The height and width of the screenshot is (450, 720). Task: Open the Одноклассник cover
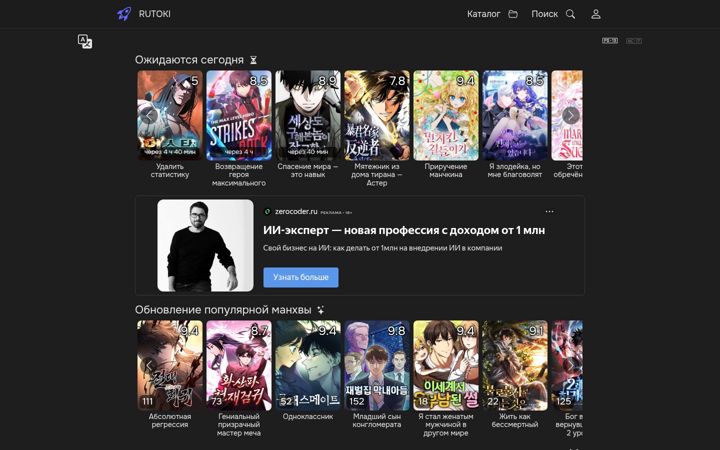[308, 366]
